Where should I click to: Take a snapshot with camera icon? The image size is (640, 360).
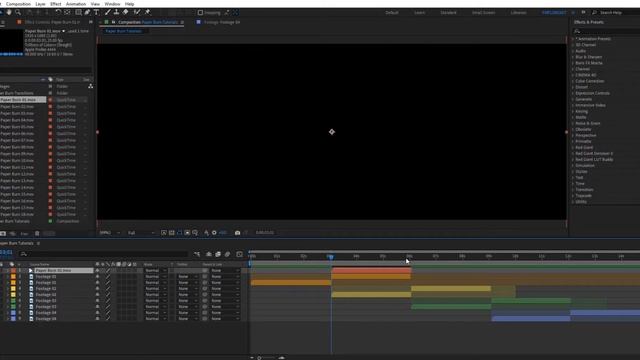[237, 233]
